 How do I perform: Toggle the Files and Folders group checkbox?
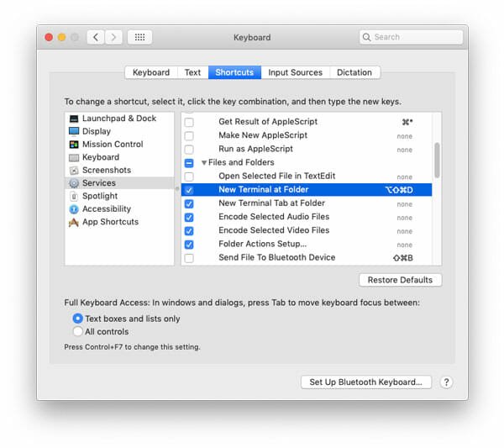coord(189,163)
